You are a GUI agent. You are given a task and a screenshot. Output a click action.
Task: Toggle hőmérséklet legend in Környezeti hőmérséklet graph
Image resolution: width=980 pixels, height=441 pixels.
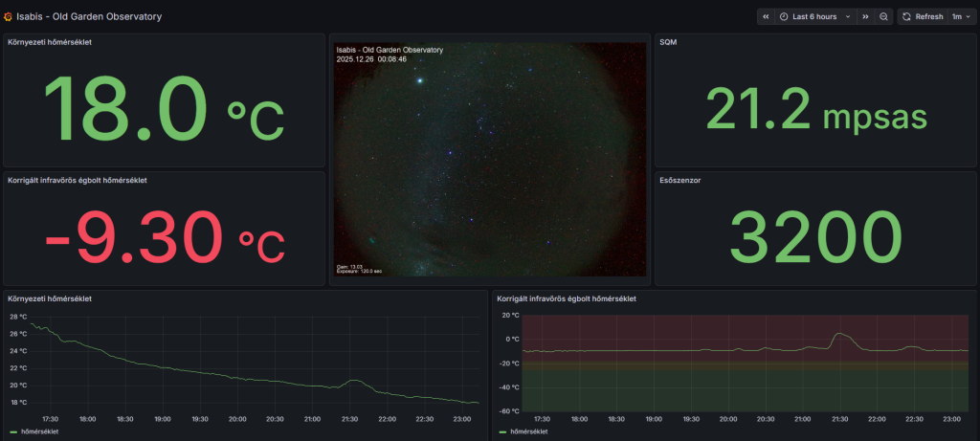38,431
